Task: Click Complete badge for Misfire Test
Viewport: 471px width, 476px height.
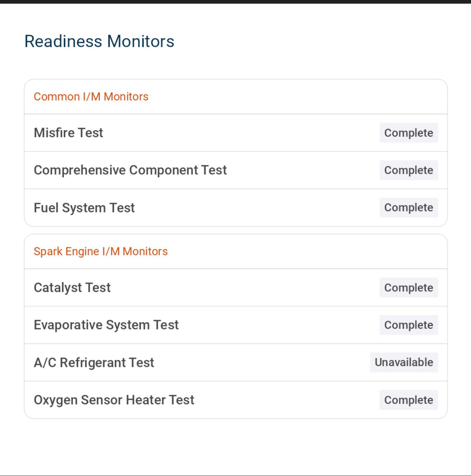Action: tap(408, 133)
